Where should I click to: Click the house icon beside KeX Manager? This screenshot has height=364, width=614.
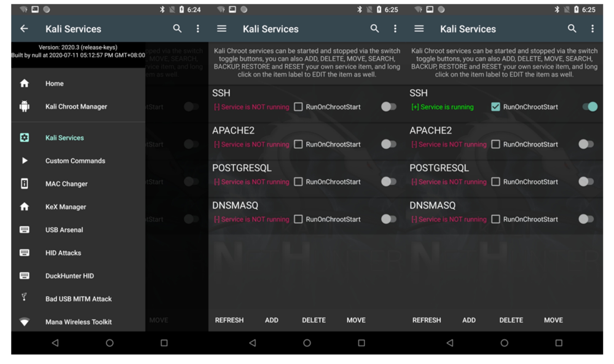[x=24, y=207]
